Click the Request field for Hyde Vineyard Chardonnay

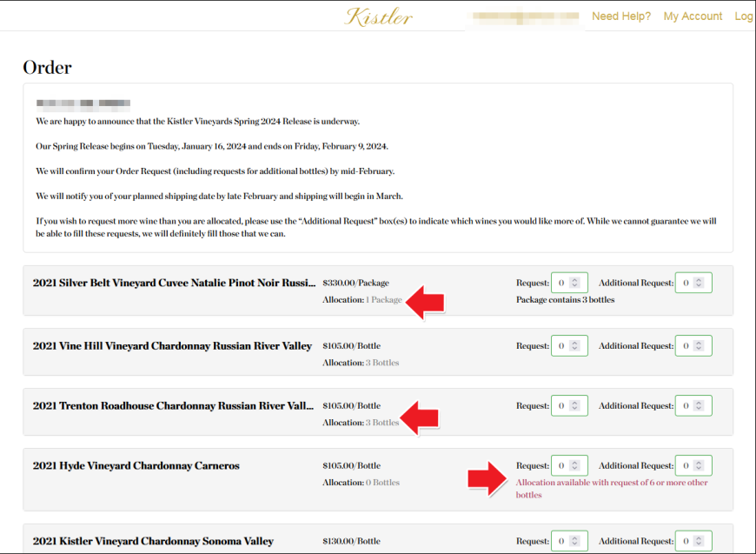coord(569,465)
